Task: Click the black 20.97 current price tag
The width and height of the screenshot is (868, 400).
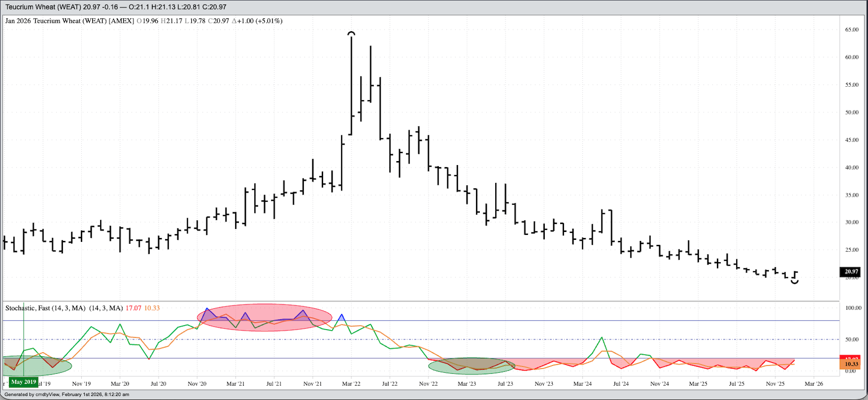Action: [851, 272]
